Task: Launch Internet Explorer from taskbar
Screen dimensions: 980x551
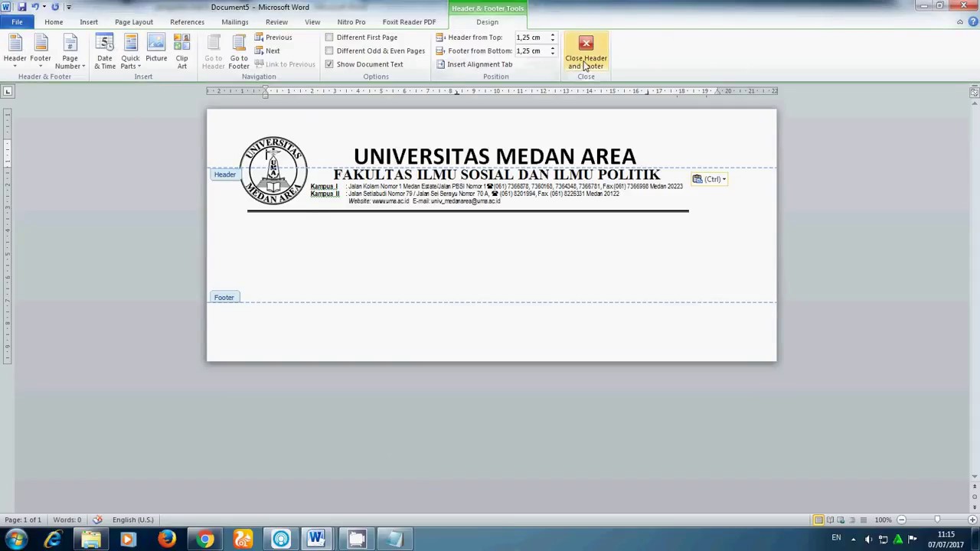Action: click(x=53, y=540)
